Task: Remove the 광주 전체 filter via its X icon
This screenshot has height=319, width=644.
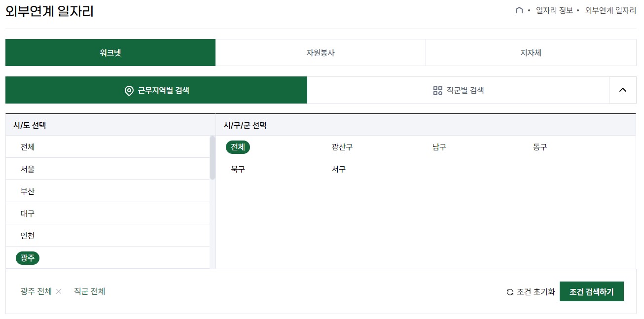Action: (59, 291)
